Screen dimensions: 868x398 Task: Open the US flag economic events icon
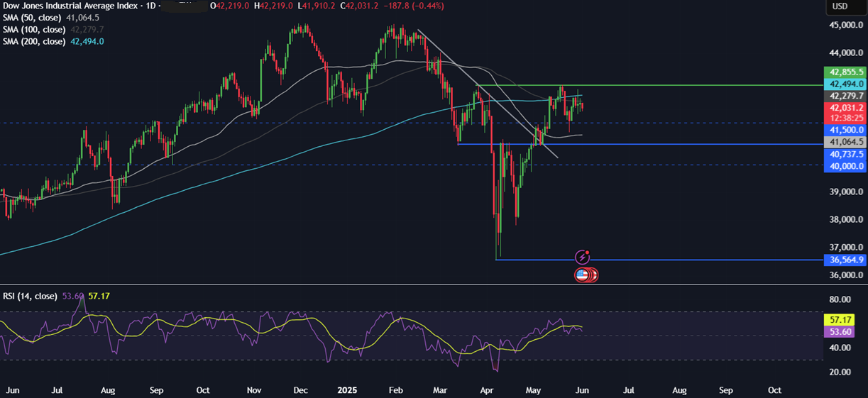coord(582,275)
